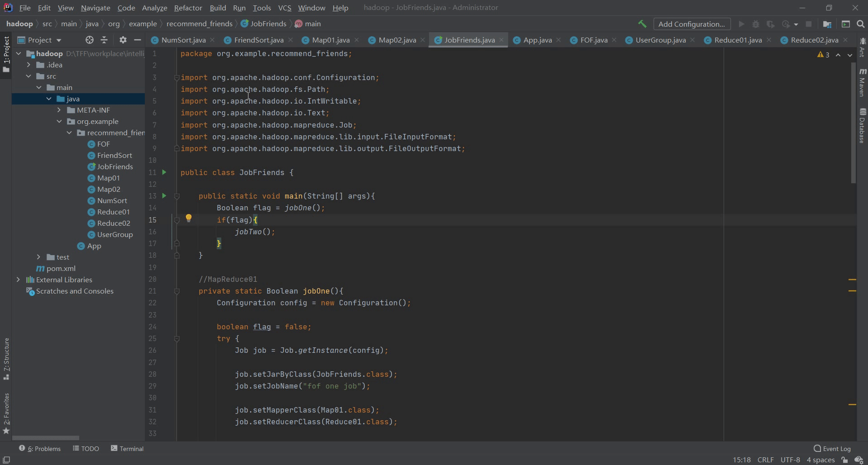Open the Refactor menu

tap(188, 8)
